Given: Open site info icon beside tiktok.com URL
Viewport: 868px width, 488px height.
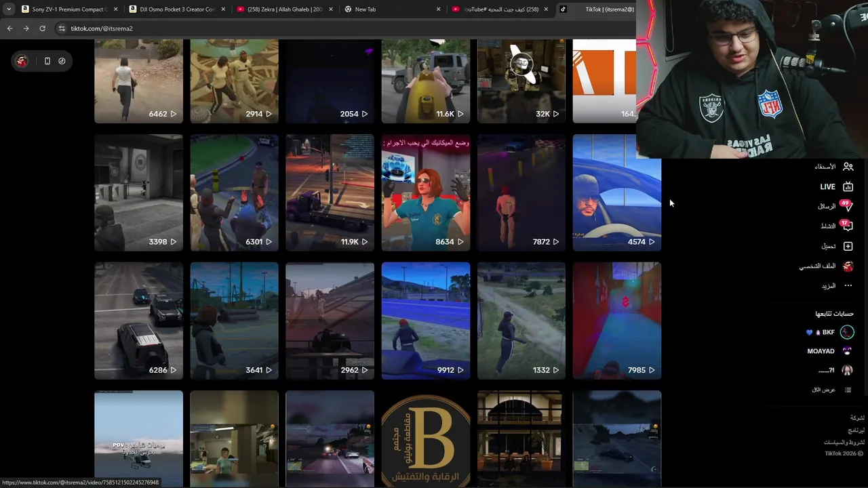Looking at the screenshot, I should [62, 28].
